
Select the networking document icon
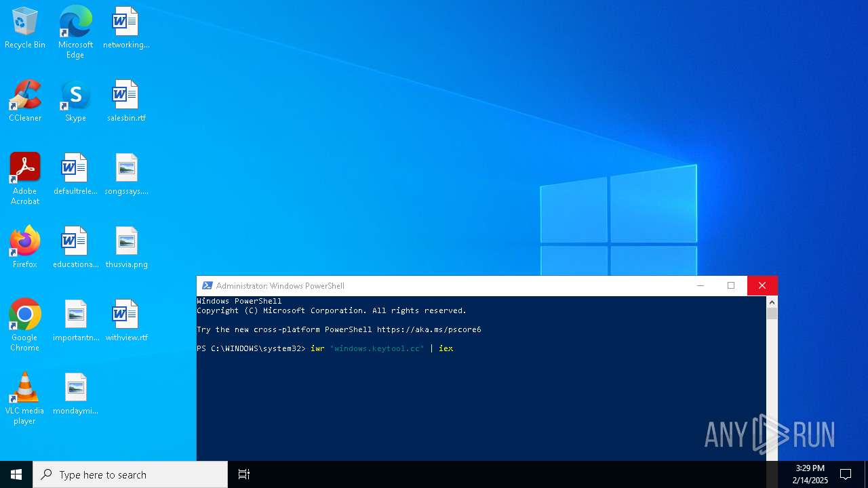126,28
